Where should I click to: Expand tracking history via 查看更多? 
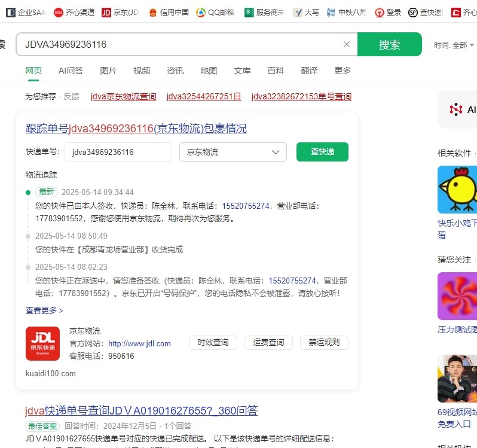pos(44,310)
